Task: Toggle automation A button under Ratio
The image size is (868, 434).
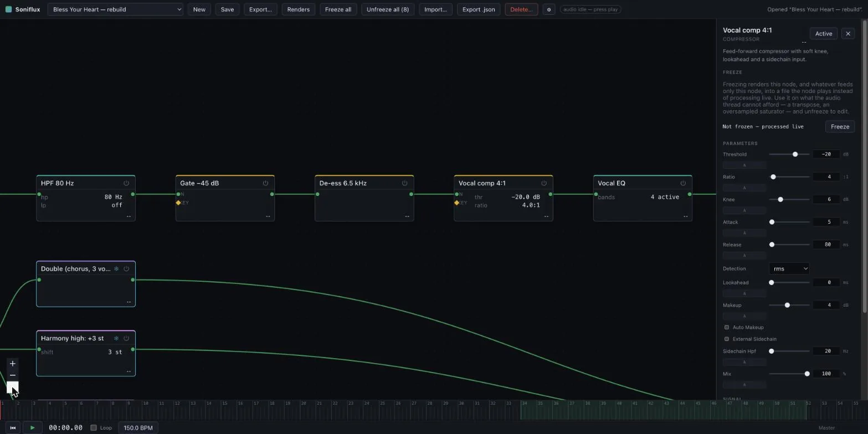Action: point(744,188)
